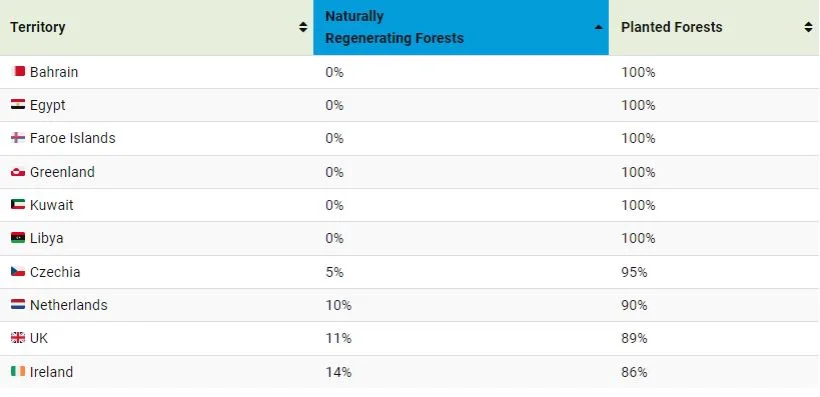Select Czechia's 5% naturally regenerating value
The height and width of the screenshot is (397, 820).
click(x=334, y=272)
